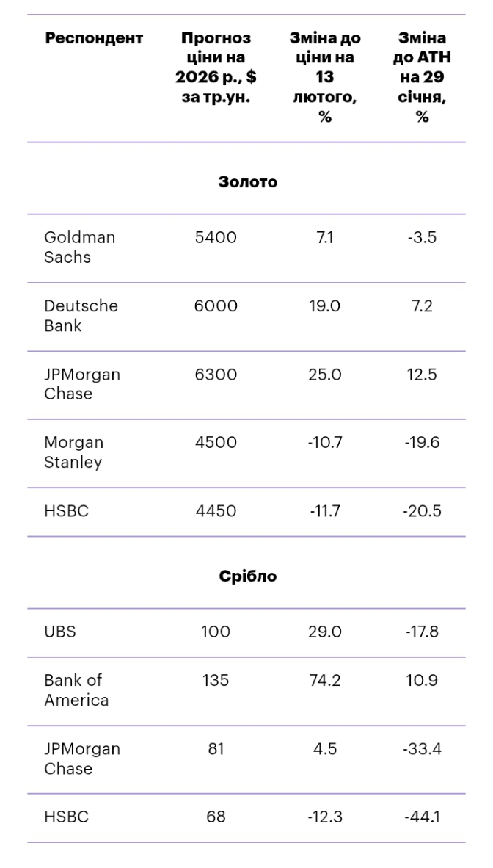Select the Срібло section title
The width and height of the screenshot is (493, 868).
(248, 576)
